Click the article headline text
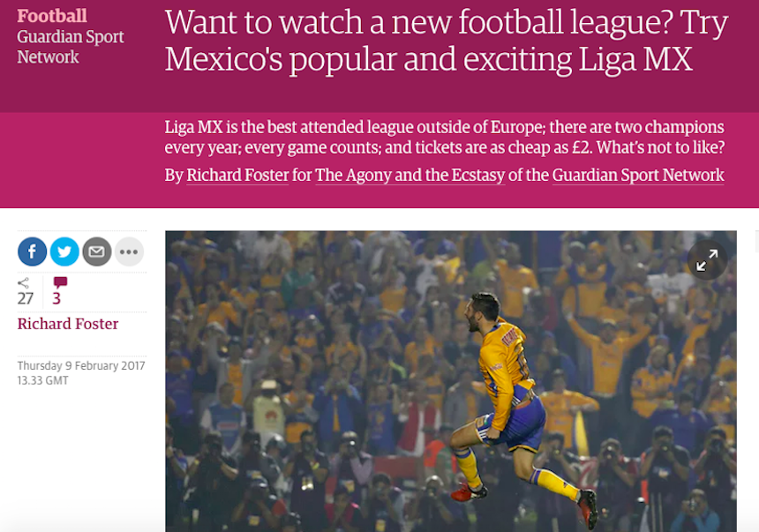 pyautogui.click(x=447, y=41)
